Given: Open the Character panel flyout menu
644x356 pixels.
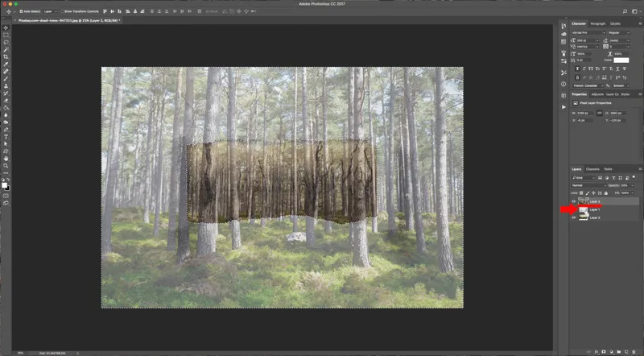Looking at the screenshot, I should coord(639,23).
